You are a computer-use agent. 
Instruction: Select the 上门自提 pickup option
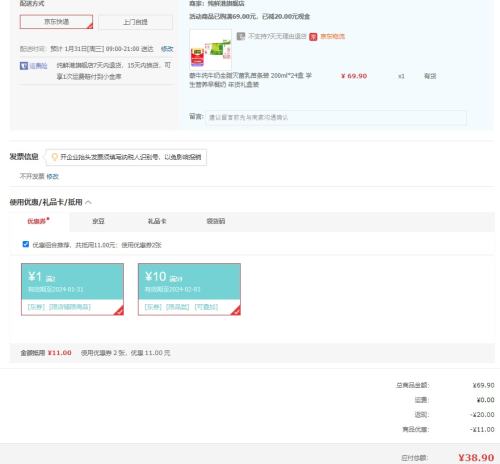pos(136,22)
